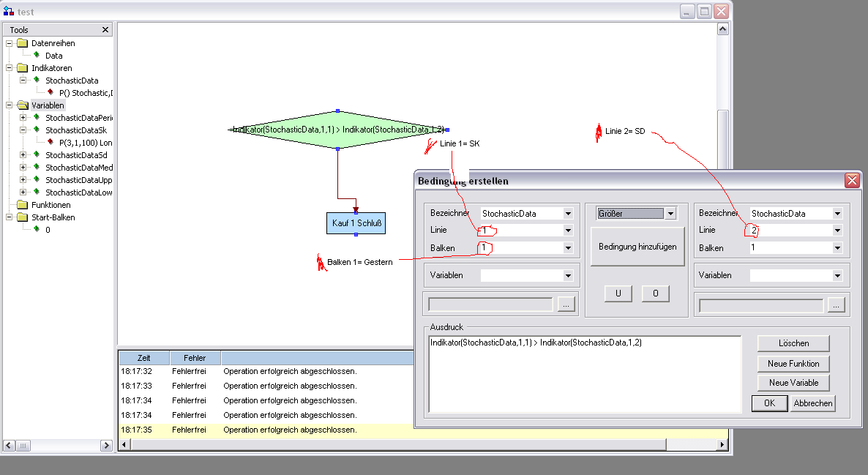The image size is (868, 475).
Task: Click the Zeit column header
Action: coord(144,358)
